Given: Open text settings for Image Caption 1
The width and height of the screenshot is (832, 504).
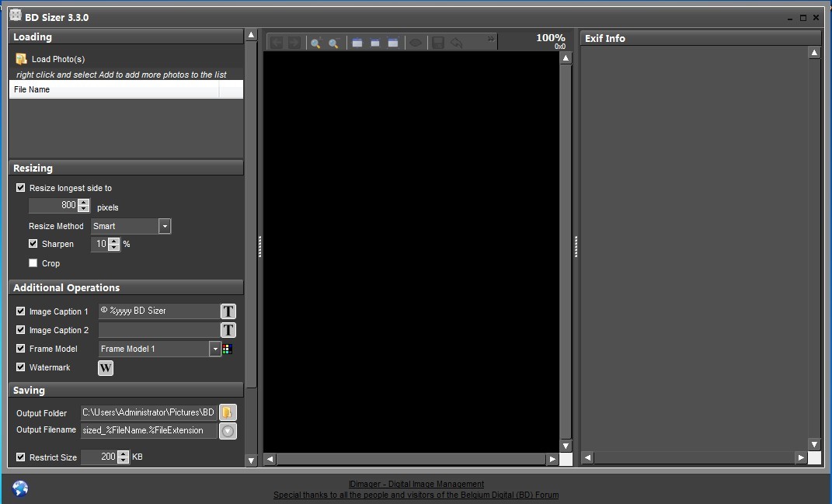Looking at the screenshot, I should tap(228, 311).
